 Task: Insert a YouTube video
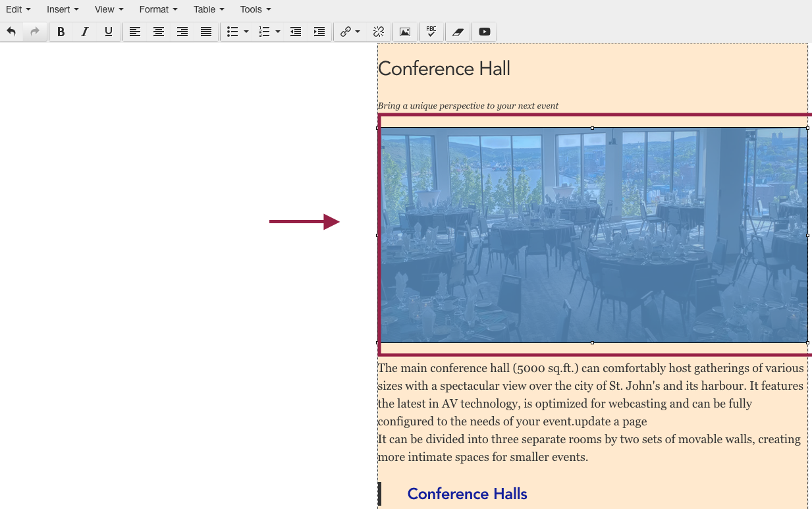[x=484, y=32]
